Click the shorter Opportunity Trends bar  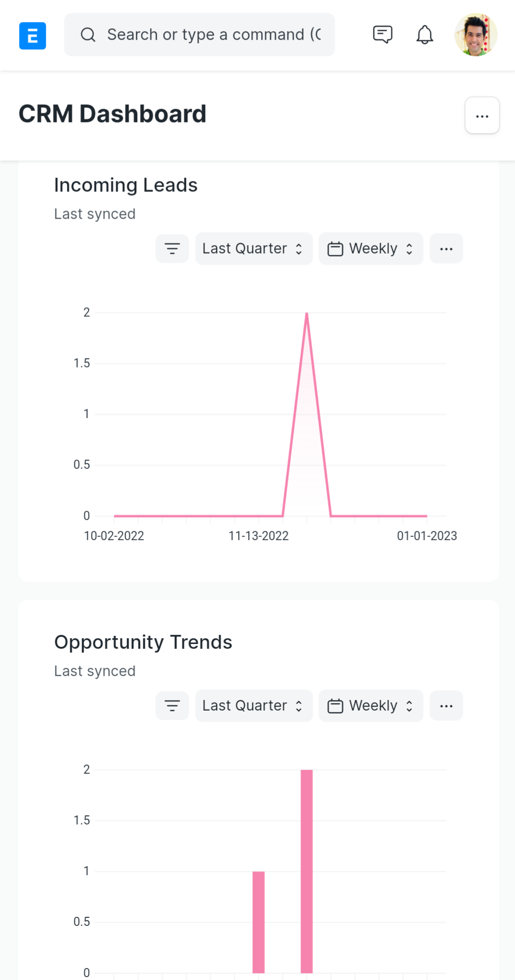pos(259,922)
